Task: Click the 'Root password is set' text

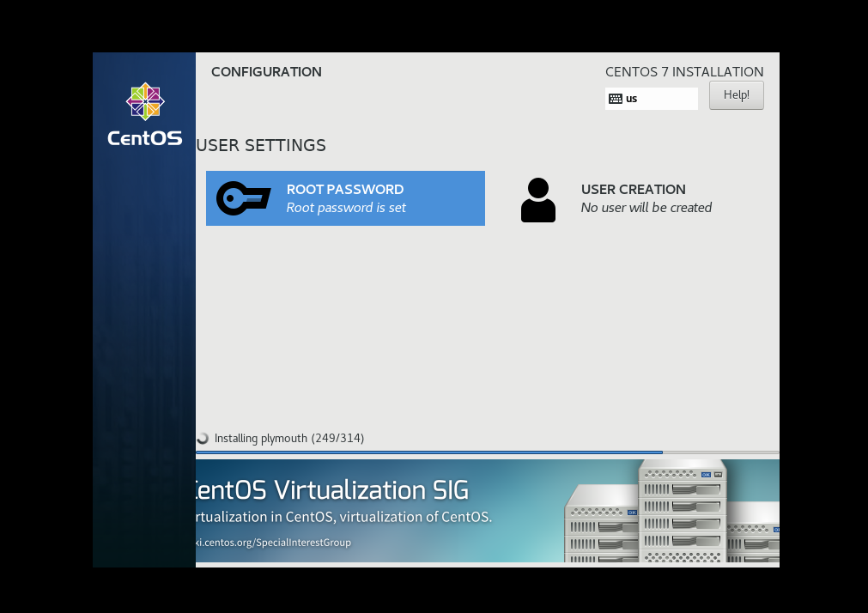Action: 346,208
